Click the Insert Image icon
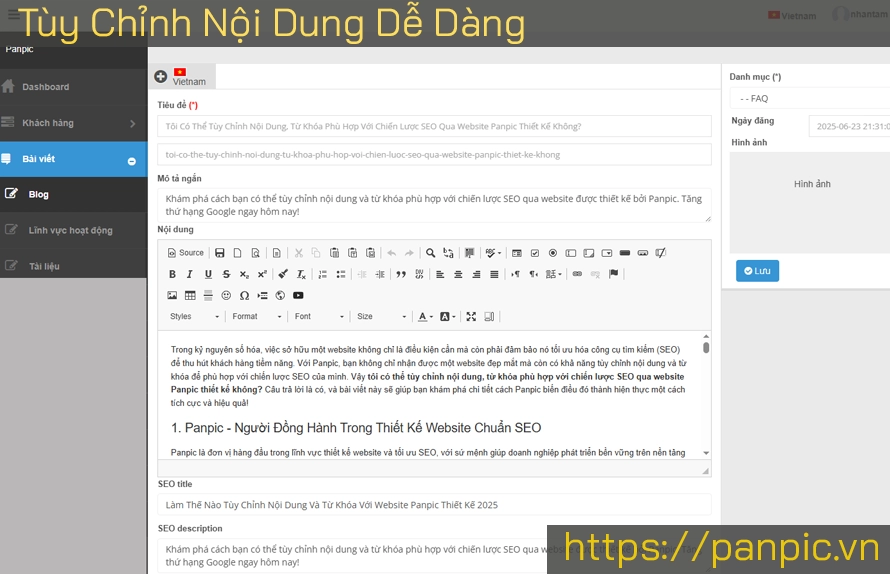Screen dimensions: 890x574 [x=173, y=295]
